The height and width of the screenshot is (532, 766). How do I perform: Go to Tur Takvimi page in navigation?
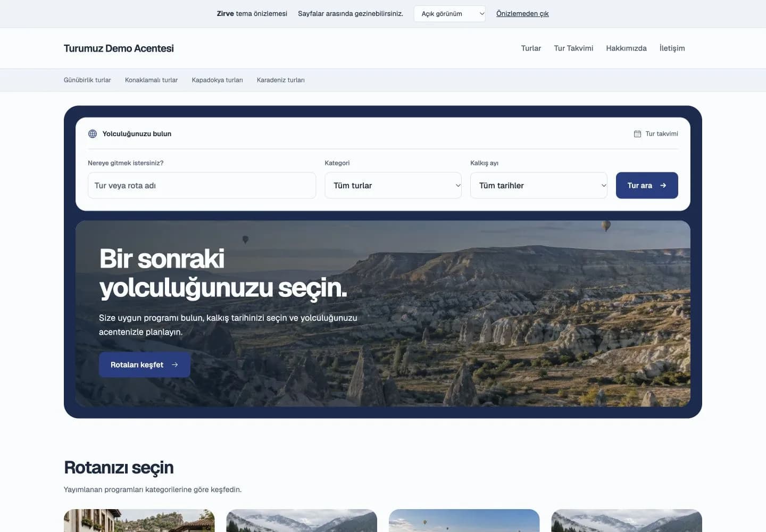tap(573, 48)
